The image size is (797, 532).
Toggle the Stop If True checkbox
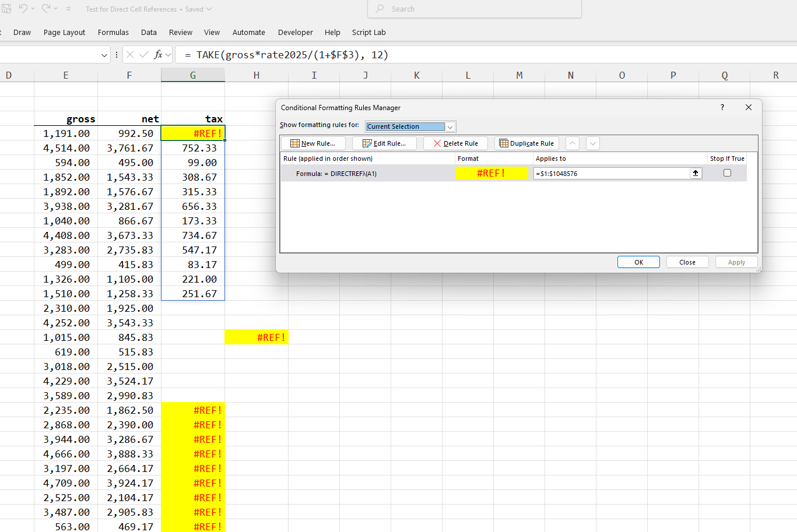727,172
